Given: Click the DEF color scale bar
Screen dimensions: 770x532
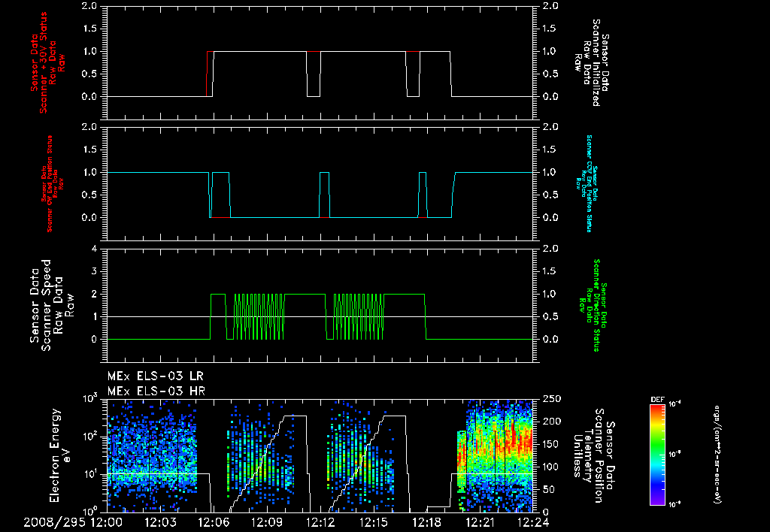Looking at the screenshot, I should click(x=657, y=454).
